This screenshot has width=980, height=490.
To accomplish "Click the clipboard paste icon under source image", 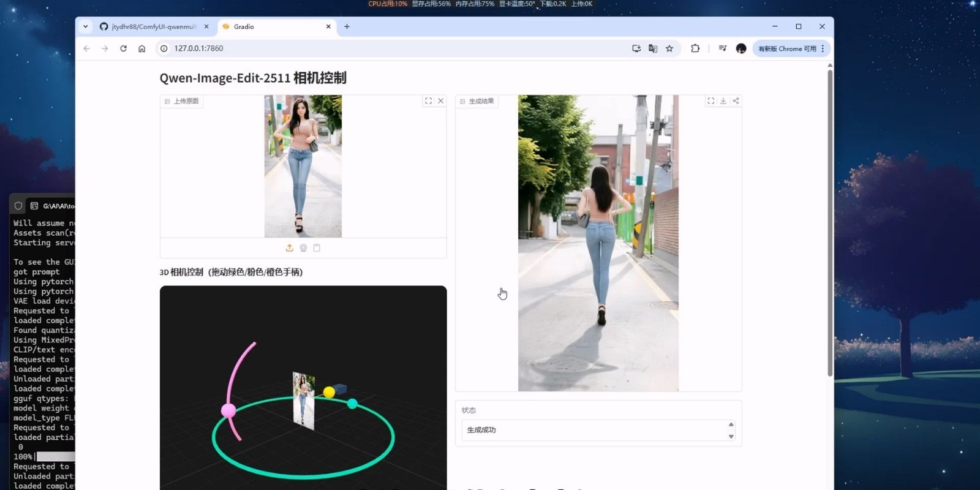I will pyautogui.click(x=317, y=248).
